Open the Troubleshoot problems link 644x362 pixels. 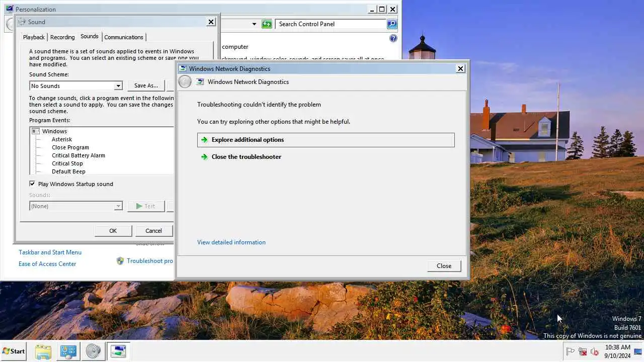[150, 261]
